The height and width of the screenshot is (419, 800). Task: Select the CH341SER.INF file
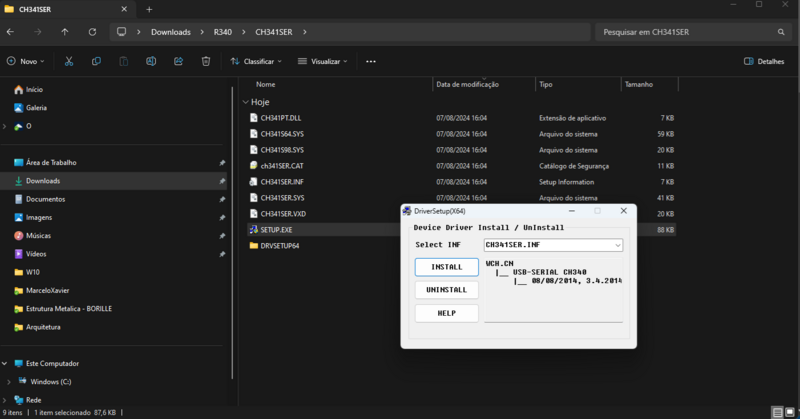coord(282,182)
